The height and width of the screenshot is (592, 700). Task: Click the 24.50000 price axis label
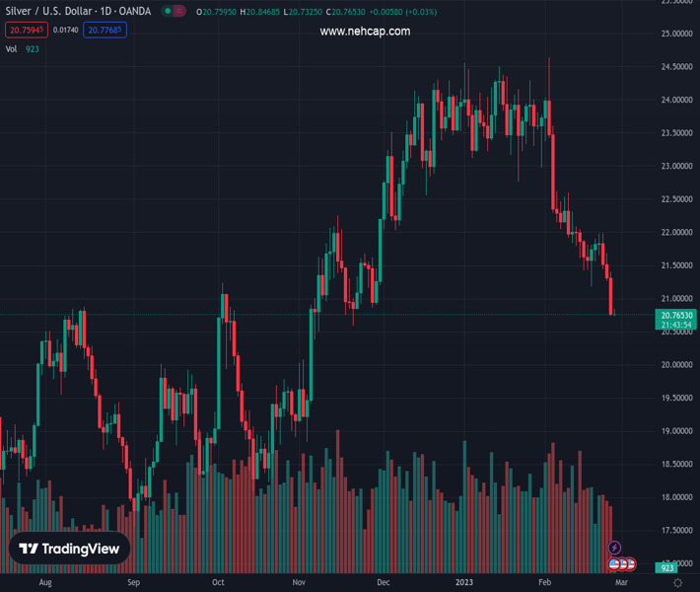click(x=676, y=66)
